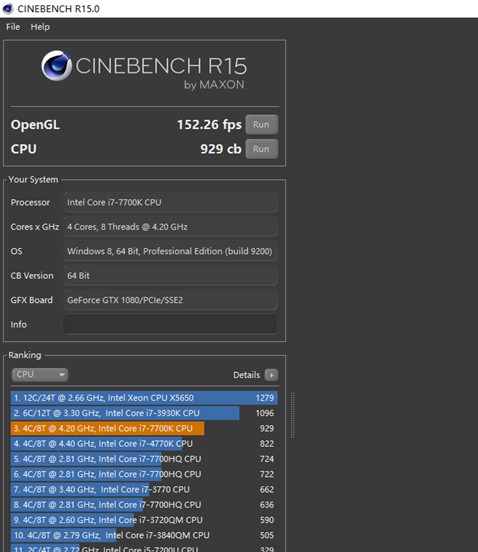Click the Cores x GHz field
Viewport: 478px width, 552px height.
click(x=170, y=227)
